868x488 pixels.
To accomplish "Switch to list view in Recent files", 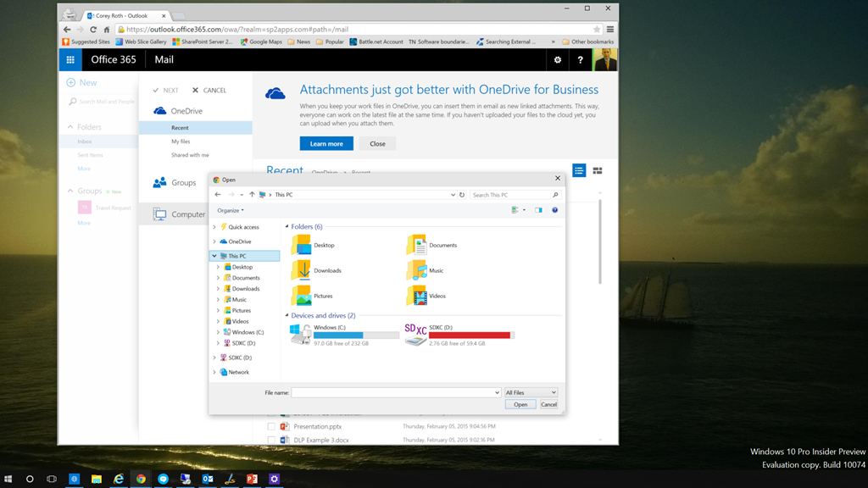I will click(x=579, y=170).
